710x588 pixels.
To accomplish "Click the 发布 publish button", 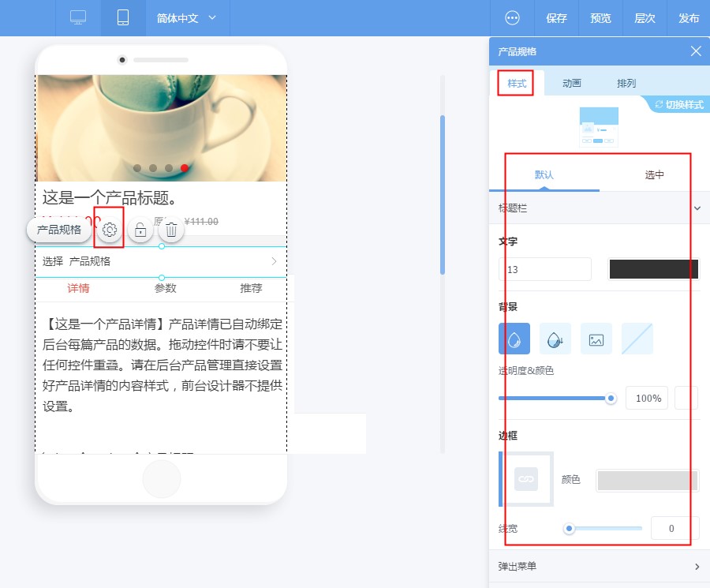I will pyautogui.click(x=689, y=18).
